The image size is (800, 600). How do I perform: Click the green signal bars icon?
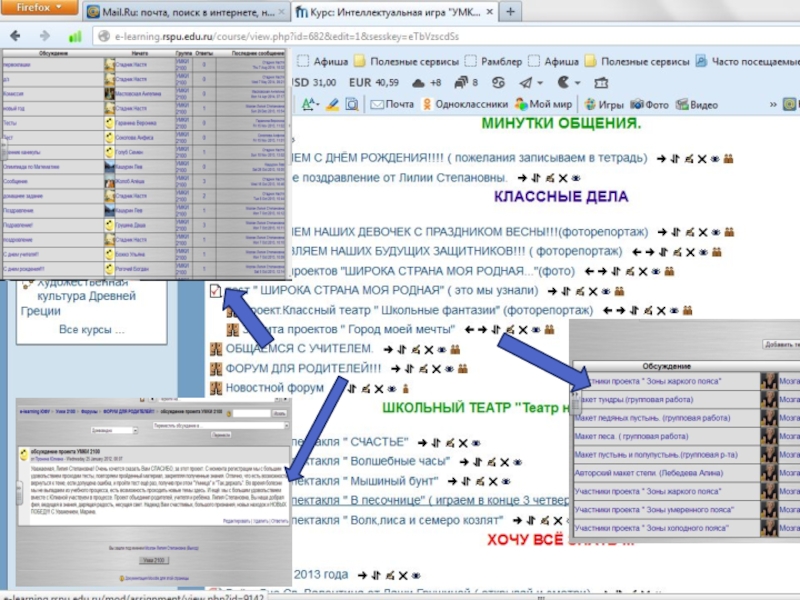[75, 36]
